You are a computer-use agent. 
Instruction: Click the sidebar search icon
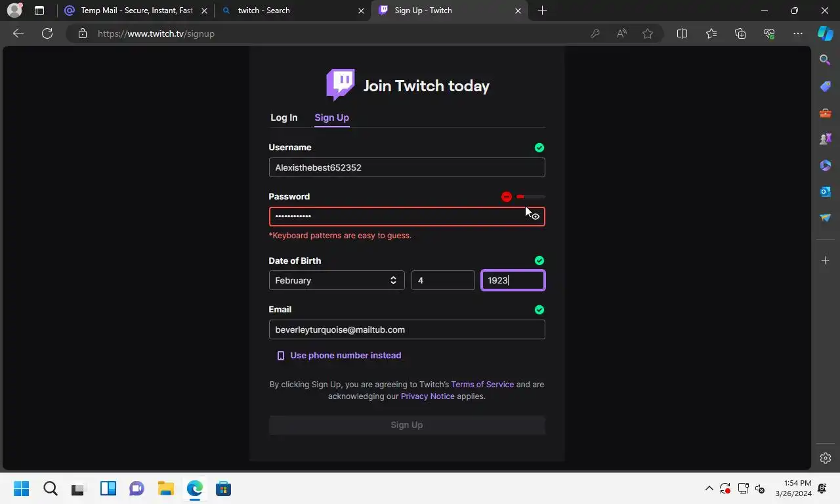[x=826, y=60]
